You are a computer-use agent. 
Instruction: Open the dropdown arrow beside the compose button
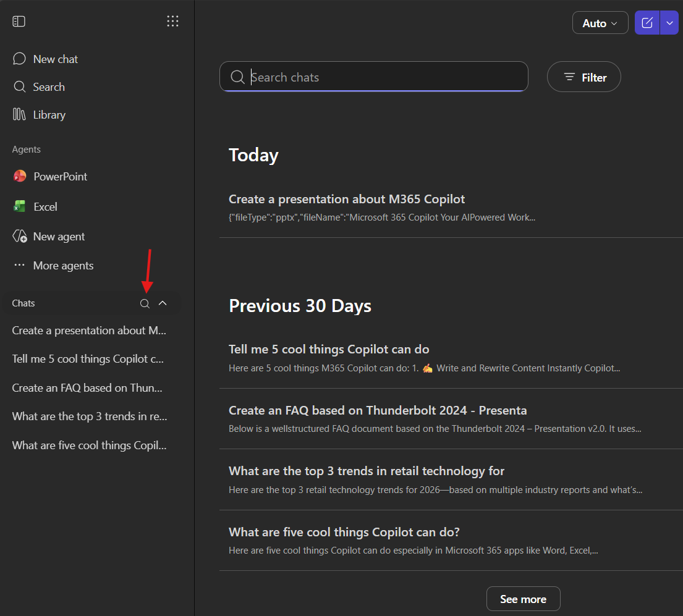click(x=669, y=23)
